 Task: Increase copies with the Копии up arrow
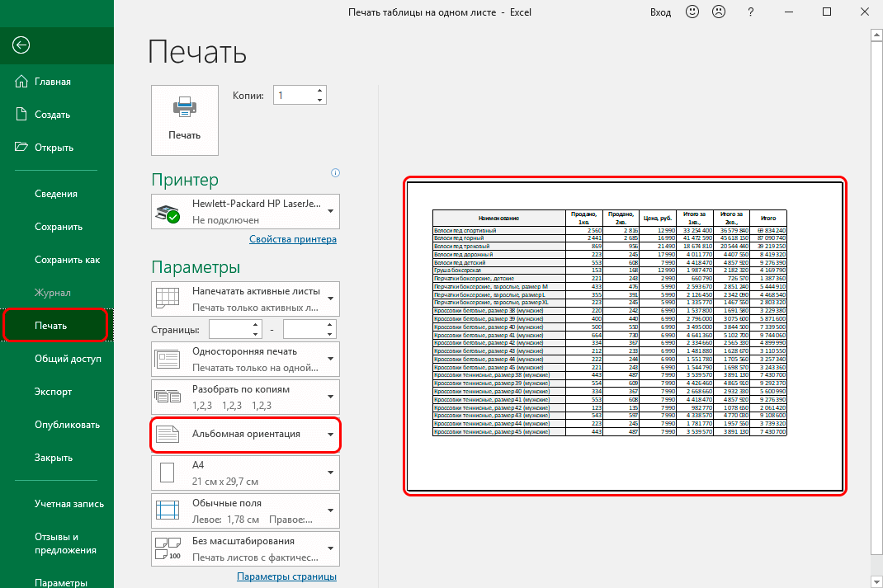pos(319,90)
